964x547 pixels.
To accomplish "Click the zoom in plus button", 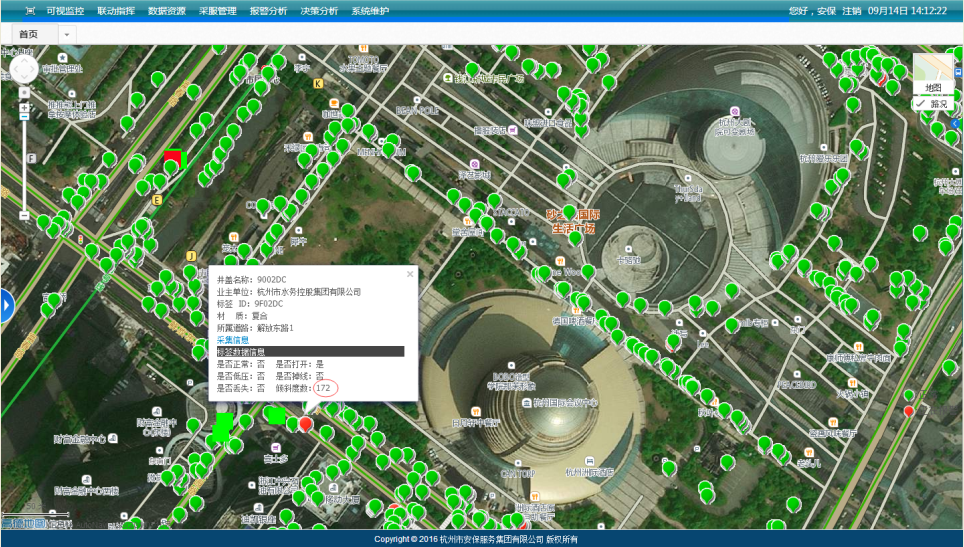I will pos(24,105).
